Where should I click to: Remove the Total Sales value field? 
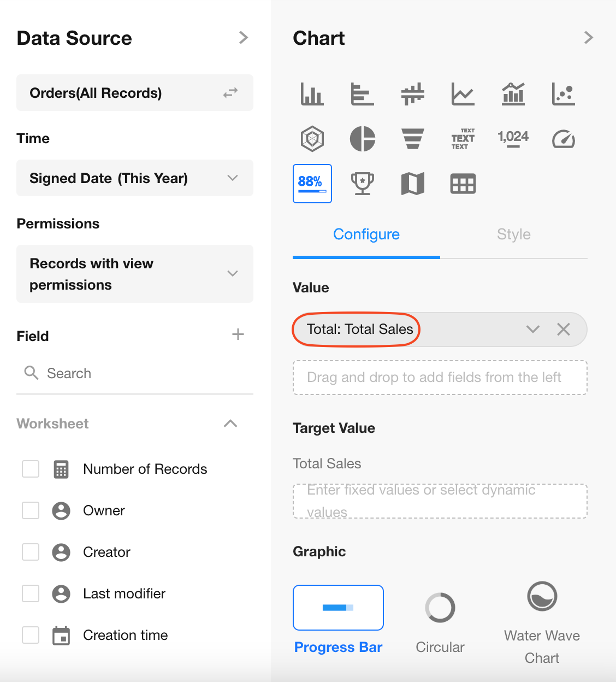tap(564, 329)
